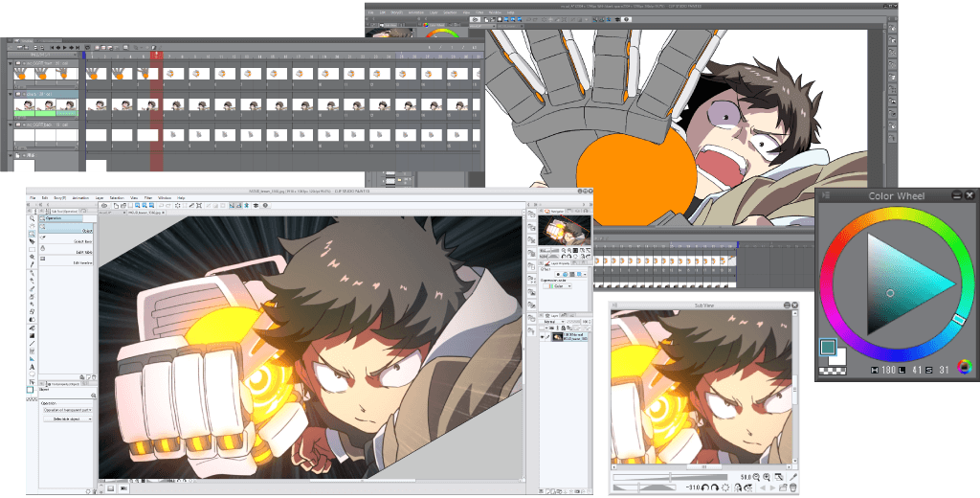Toggle the eye icon of the layer in Layer panel

point(544,335)
